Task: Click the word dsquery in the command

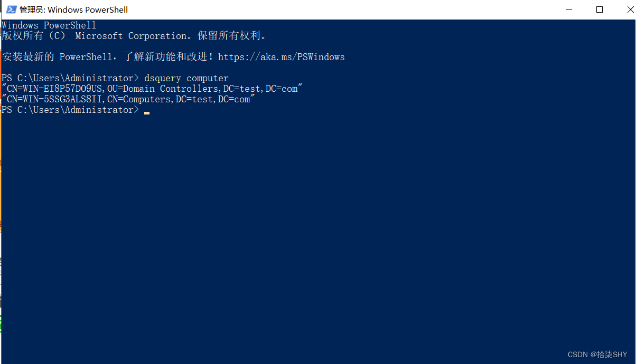Action: click(162, 78)
